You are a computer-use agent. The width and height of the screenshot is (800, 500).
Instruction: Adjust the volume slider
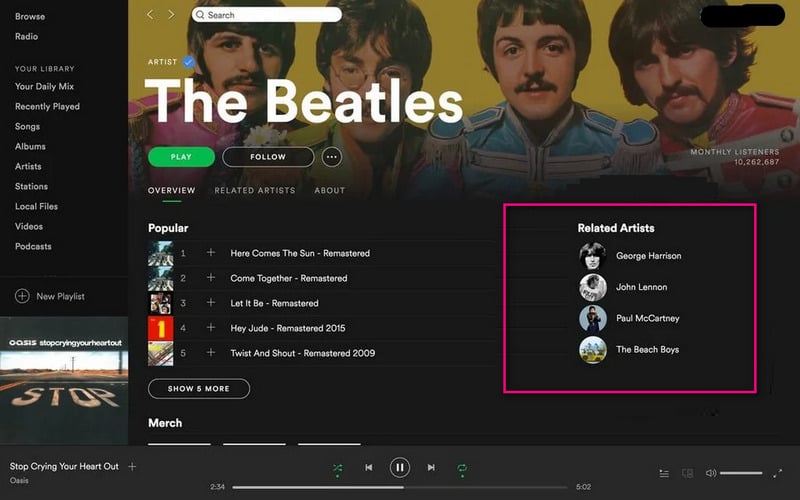pyautogui.click(x=741, y=473)
